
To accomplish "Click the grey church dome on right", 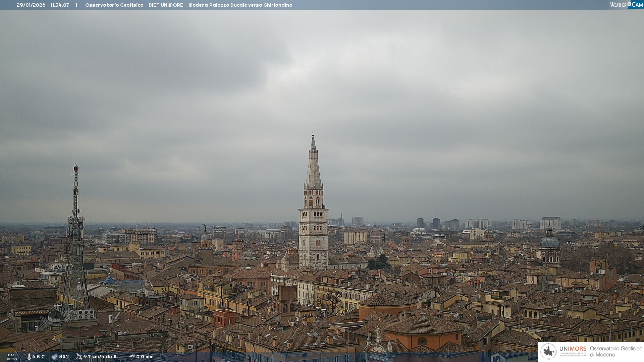I will click(550, 242).
